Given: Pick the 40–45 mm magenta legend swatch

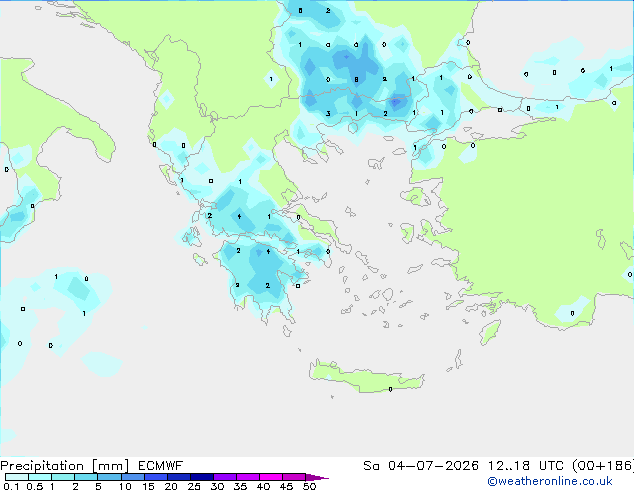Looking at the screenshot, I should click(x=271, y=477).
